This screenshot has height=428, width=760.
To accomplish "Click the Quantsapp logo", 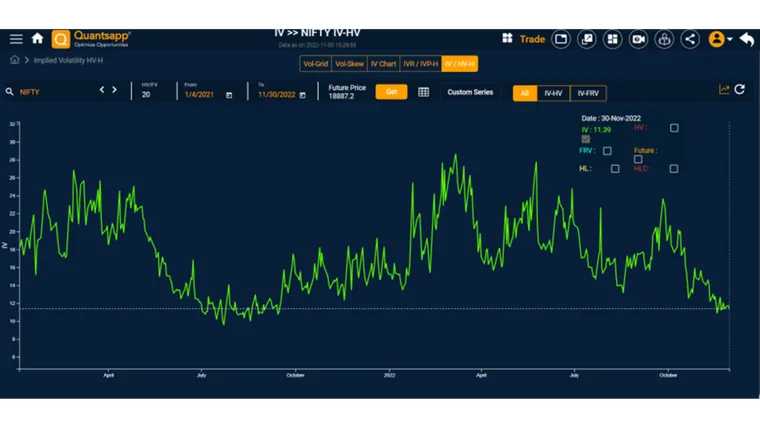I will [91, 39].
